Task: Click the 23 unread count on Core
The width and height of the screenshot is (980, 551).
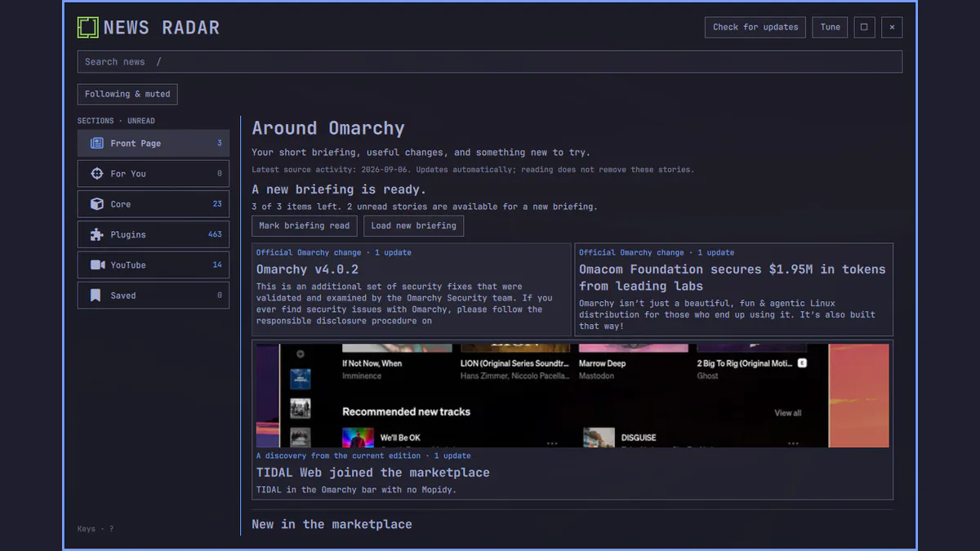Action: [217, 204]
